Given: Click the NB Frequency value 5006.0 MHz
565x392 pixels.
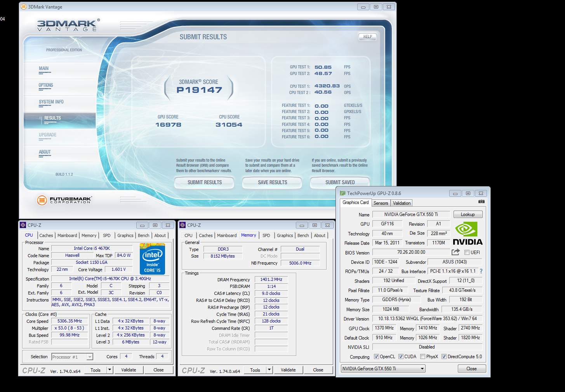Looking at the screenshot, I should (x=300, y=263).
